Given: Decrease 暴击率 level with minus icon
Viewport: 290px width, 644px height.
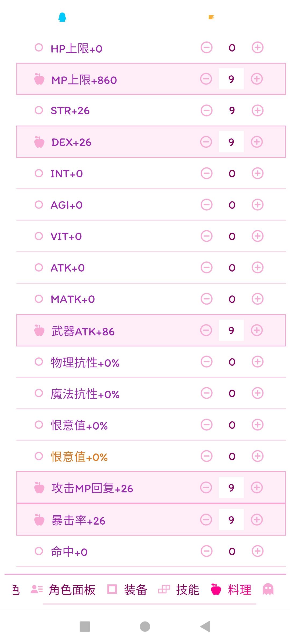Looking at the screenshot, I should [x=206, y=520].
